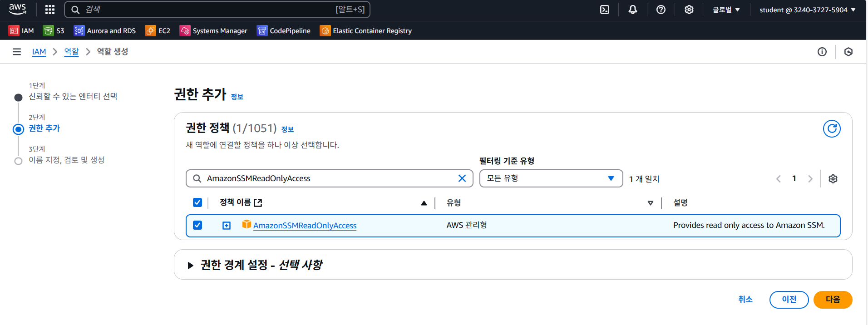Go to 역할 breadcrumb link
868x325 pixels.
pos(71,52)
